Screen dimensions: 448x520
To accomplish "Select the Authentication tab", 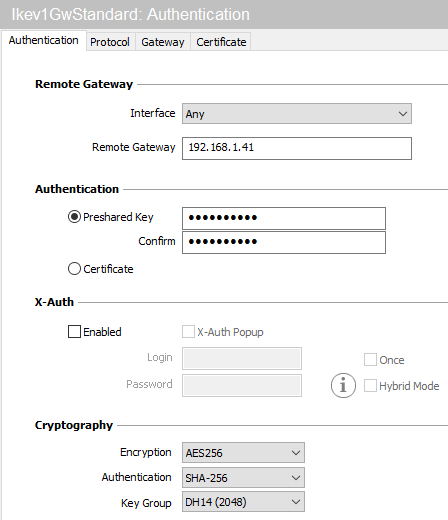I will coord(44,40).
